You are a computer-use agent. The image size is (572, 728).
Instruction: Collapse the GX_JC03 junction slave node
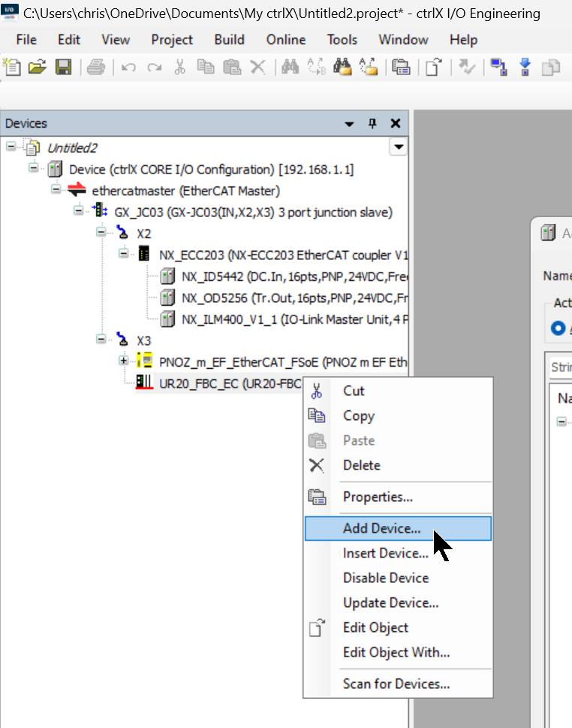78,211
